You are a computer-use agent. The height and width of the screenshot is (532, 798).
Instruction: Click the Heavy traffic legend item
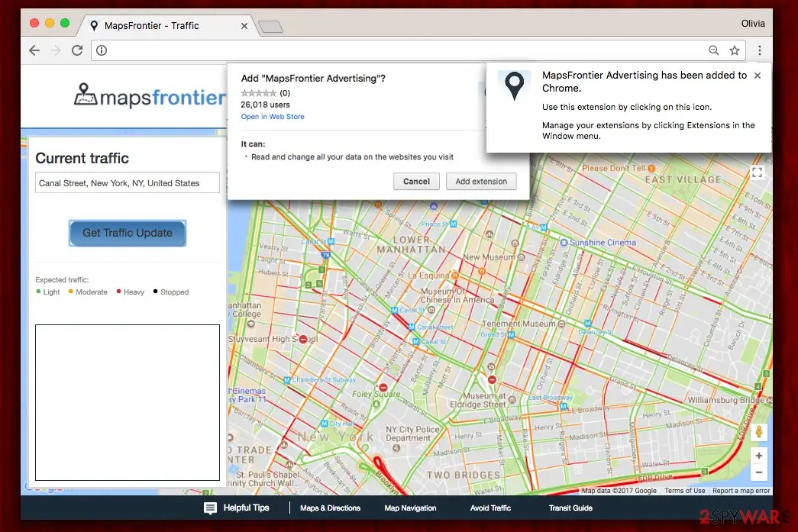[x=131, y=292]
